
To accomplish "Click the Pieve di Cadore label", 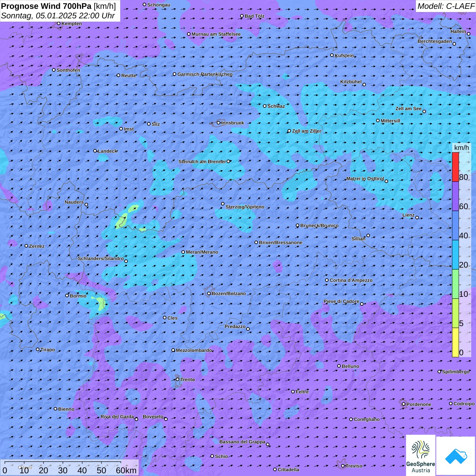I will tap(341, 301).
